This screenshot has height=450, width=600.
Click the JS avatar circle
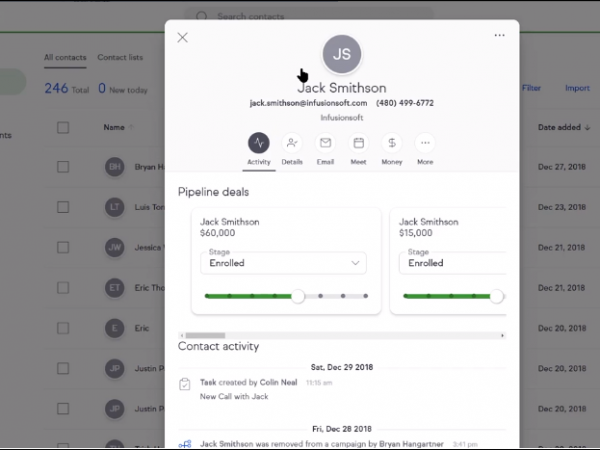click(342, 54)
